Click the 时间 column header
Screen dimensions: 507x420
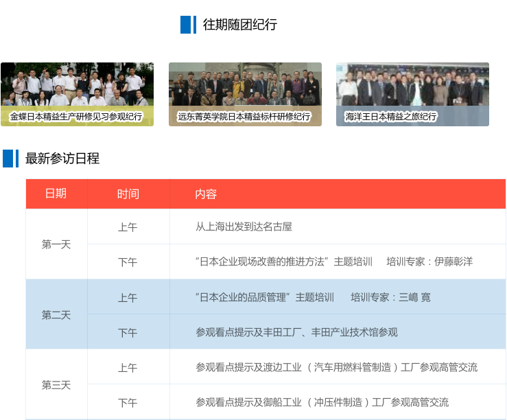click(x=128, y=194)
